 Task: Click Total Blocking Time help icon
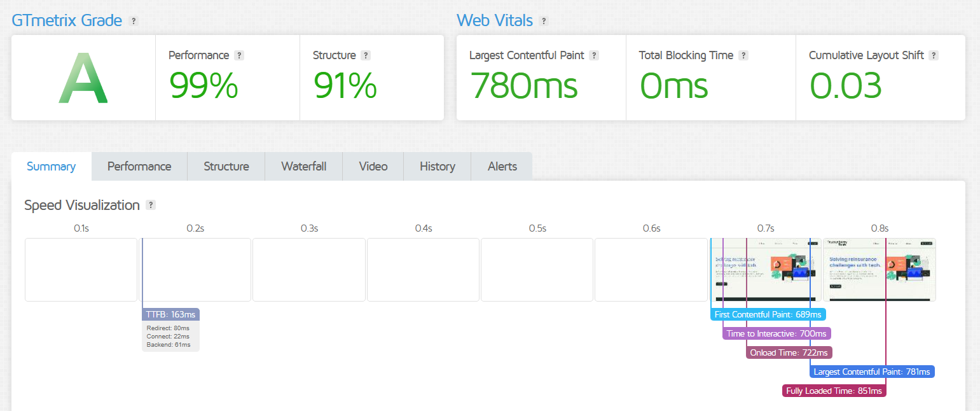coord(743,55)
